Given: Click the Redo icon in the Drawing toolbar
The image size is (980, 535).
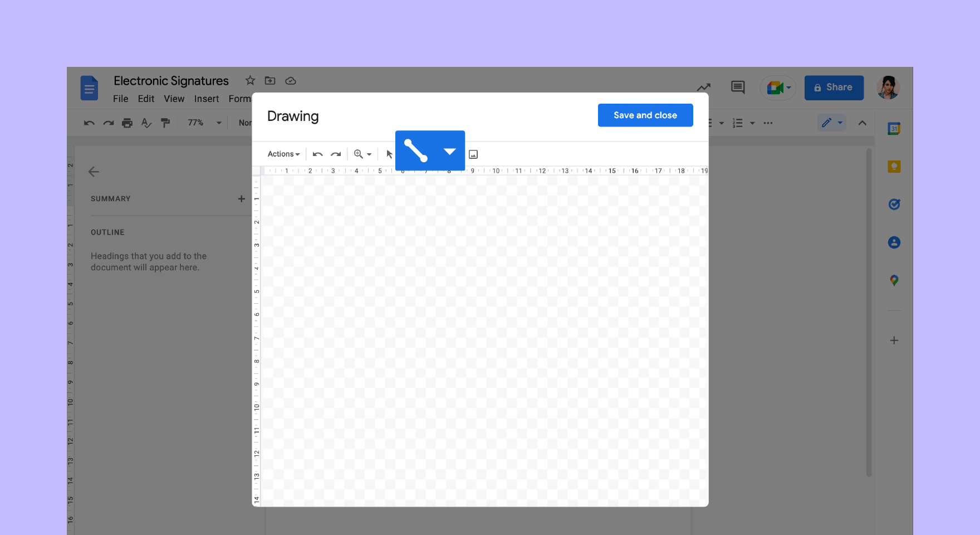Looking at the screenshot, I should (x=335, y=154).
